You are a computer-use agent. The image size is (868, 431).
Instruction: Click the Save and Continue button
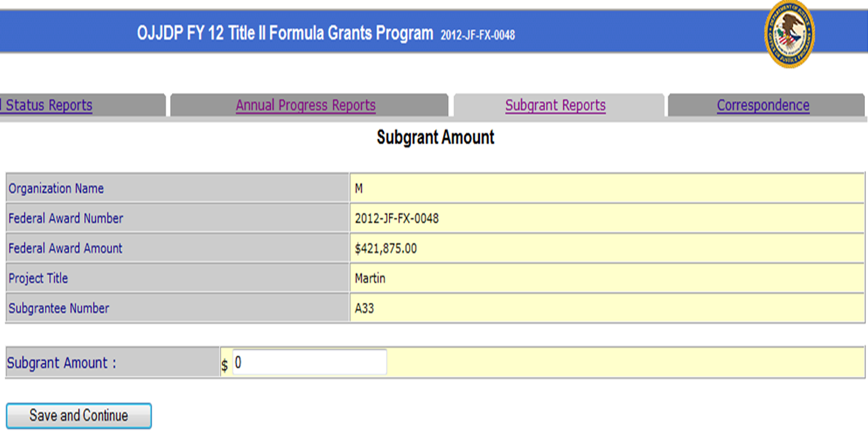[x=79, y=415]
